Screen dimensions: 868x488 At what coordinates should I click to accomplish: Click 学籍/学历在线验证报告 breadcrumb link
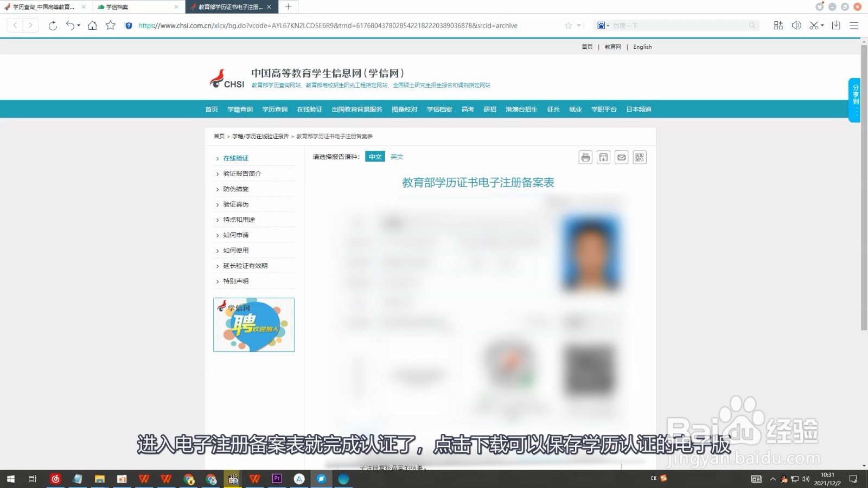tap(260, 136)
